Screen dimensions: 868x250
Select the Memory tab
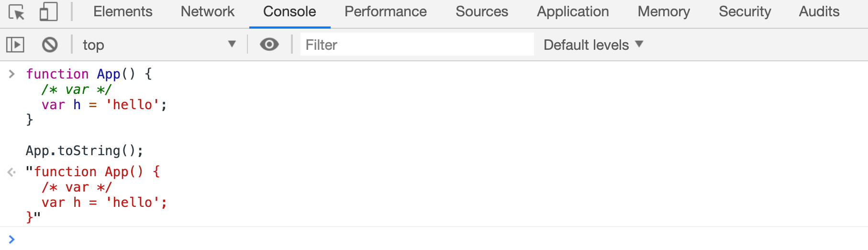(664, 11)
